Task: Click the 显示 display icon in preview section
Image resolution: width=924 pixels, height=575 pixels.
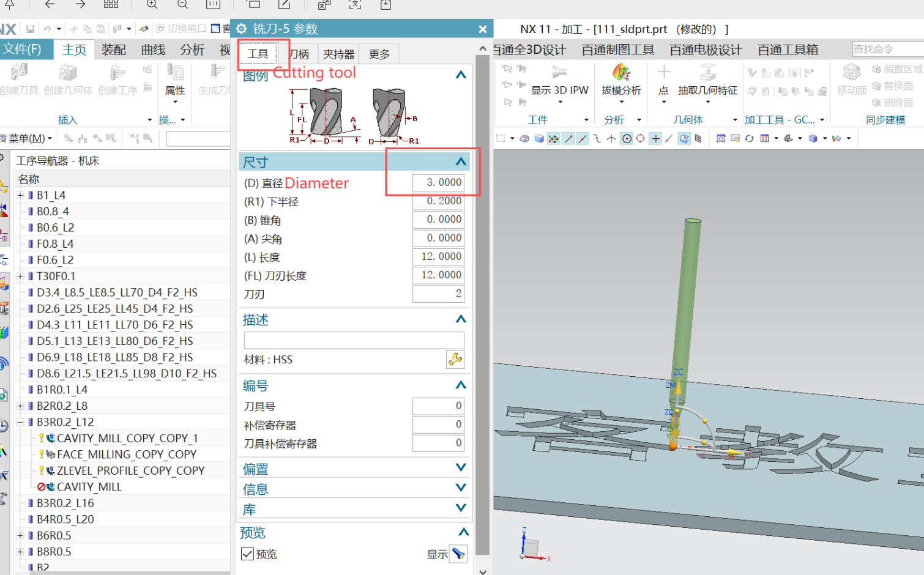Action: pos(458,554)
